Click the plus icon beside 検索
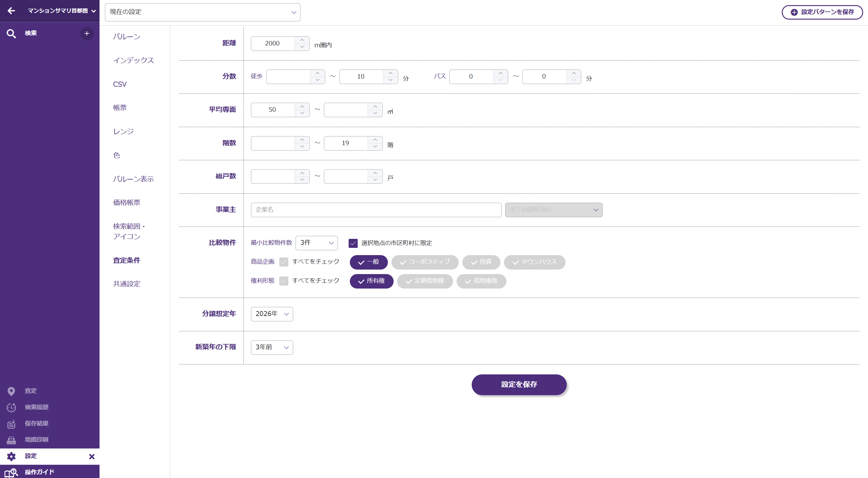 pos(87,33)
